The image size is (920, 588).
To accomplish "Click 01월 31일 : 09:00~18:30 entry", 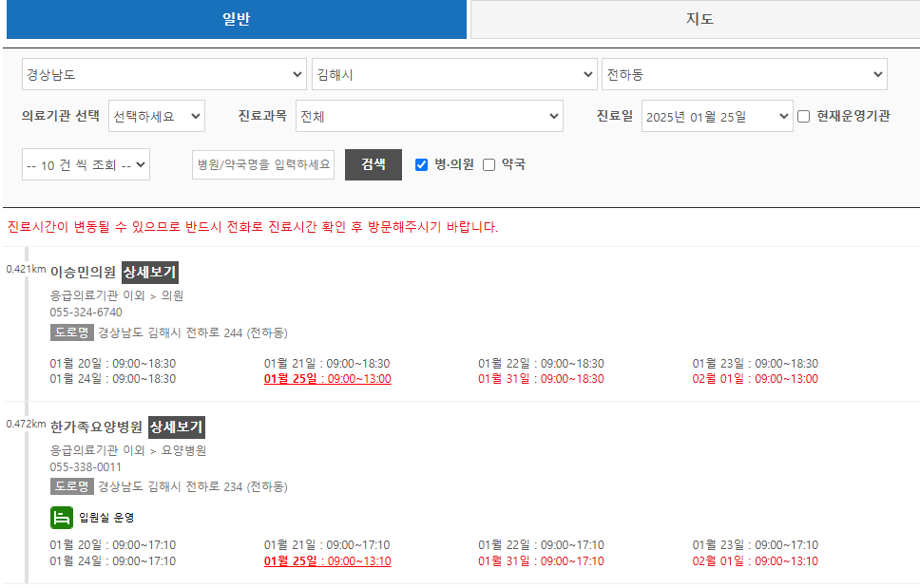I will pos(541,379).
